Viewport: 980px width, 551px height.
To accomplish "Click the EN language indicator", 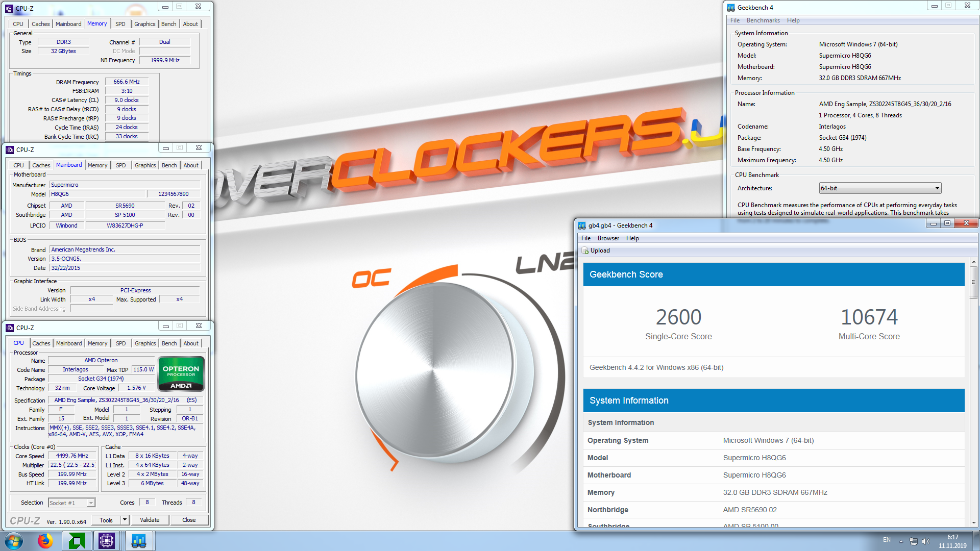I will point(887,540).
